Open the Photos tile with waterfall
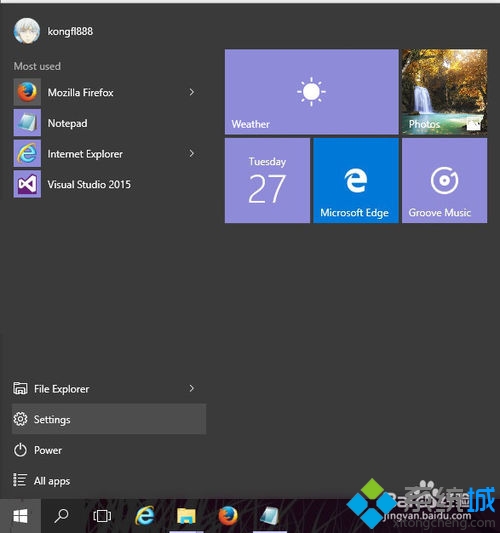The height and width of the screenshot is (533, 500). pos(445,92)
